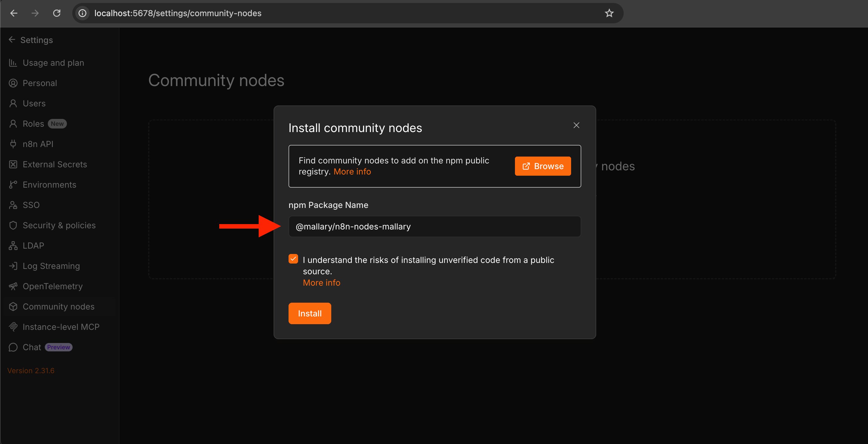The width and height of the screenshot is (868, 444).
Task: Click the npm Package Name label
Action: [x=329, y=205]
